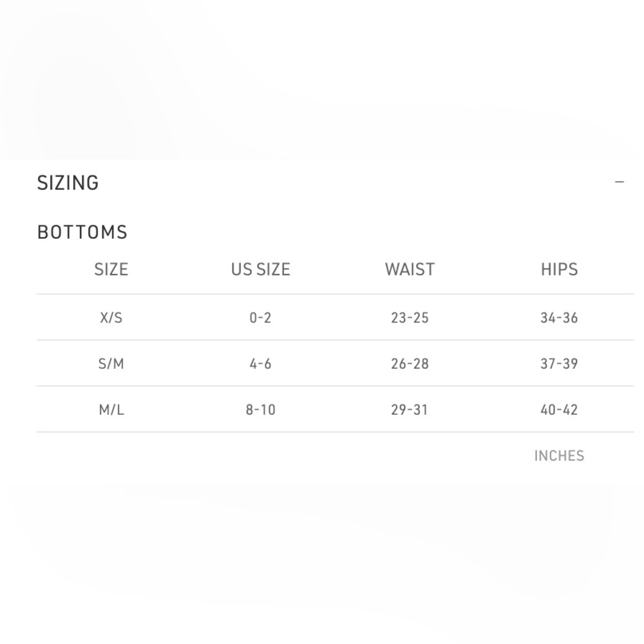Click hips measurement 40-42
The image size is (644, 644).
[559, 410]
